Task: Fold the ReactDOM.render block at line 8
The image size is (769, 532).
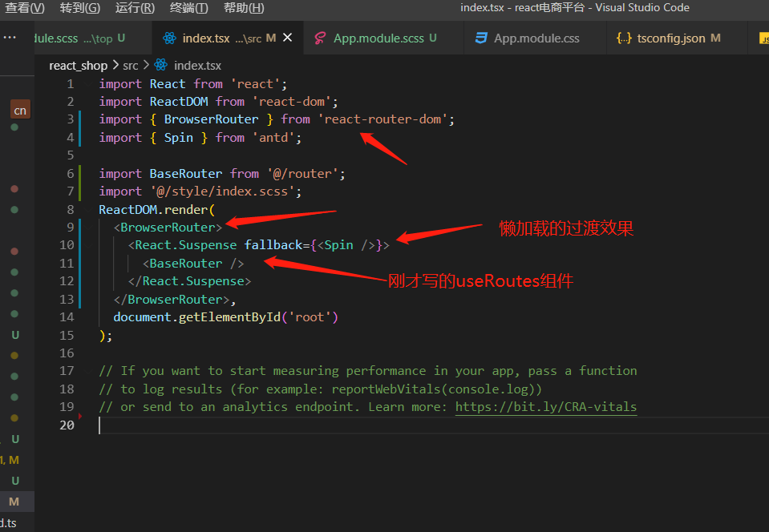Action: pyautogui.click(x=88, y=210)
